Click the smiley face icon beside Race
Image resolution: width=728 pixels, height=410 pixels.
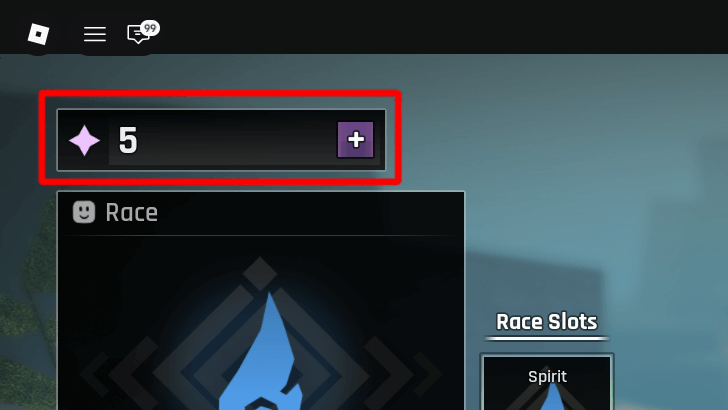84,212
